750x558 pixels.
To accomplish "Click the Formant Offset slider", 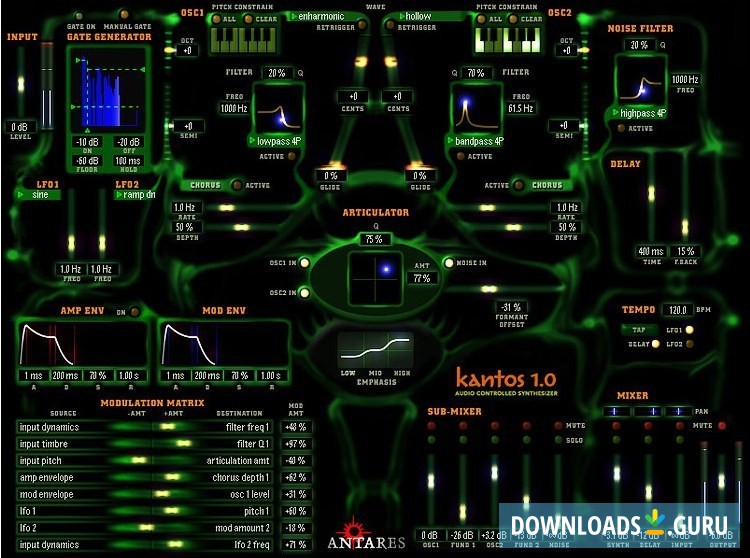I will pos(489,289).
